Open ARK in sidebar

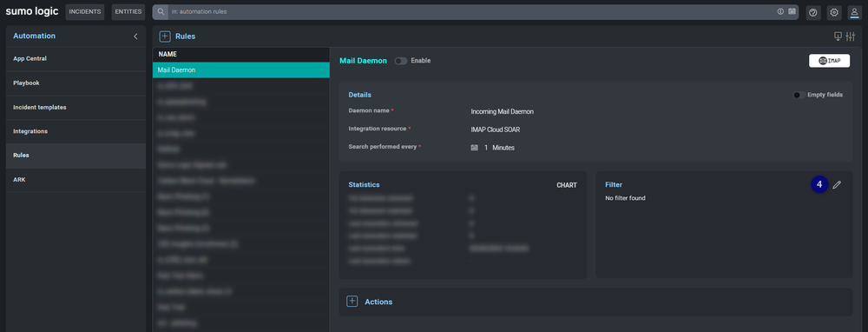[x=76, y=180]
